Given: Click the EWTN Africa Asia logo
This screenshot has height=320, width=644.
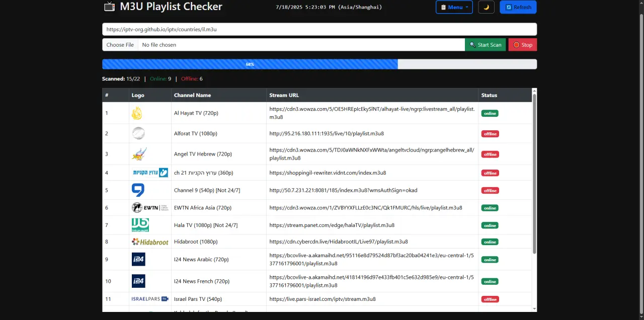Looking at the screenshot, I should [150, 207].
